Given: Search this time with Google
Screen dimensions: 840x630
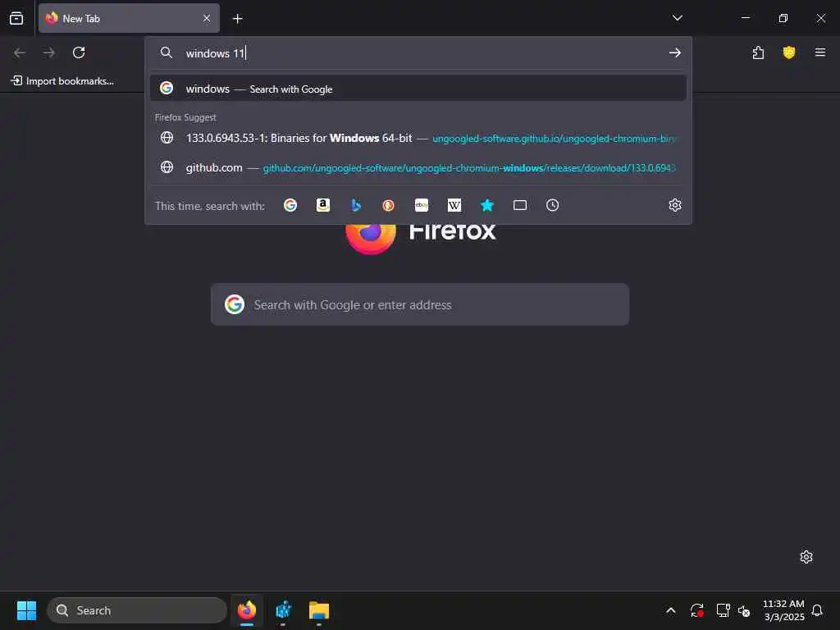Looking at the screenshot, I should coord(290,205).
